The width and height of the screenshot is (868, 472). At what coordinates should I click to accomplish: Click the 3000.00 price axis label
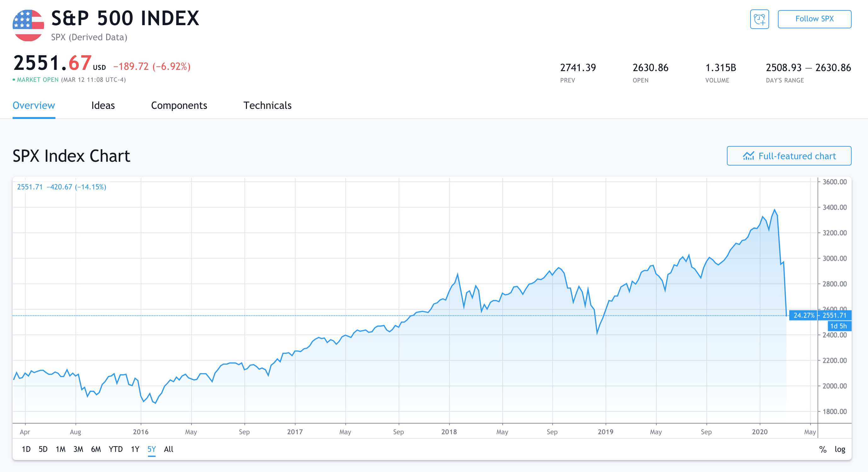835,258
